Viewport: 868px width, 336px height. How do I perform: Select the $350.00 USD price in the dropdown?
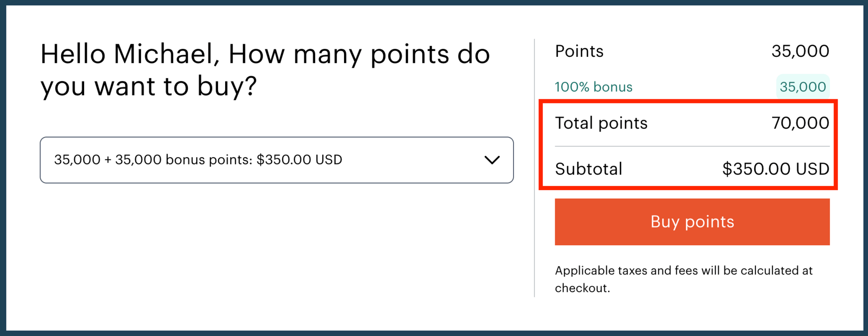coord(299,160)
